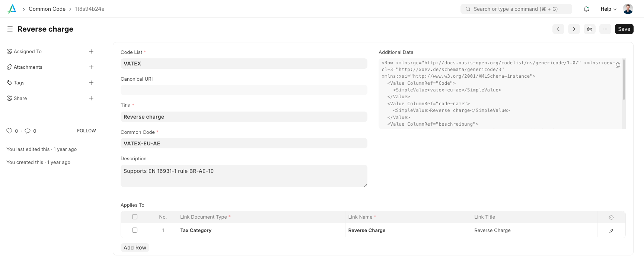Check the Tax Category row checkbox
Viewport: 644px width, 261px height.
pos(135,230)
